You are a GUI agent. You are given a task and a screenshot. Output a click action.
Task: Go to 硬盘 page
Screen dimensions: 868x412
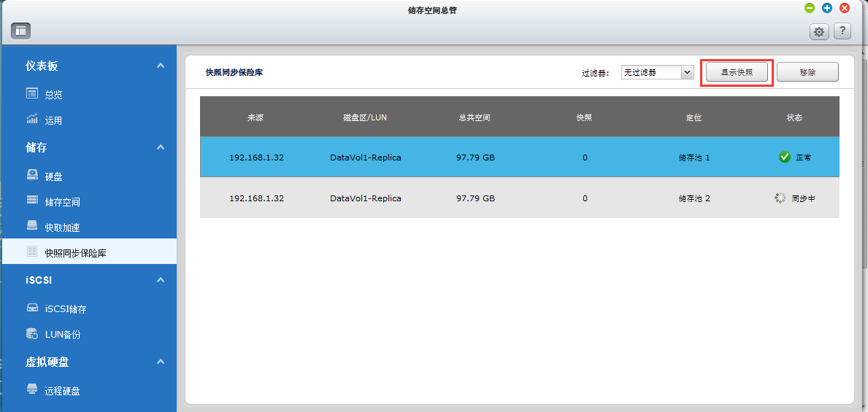pos(54,177)
